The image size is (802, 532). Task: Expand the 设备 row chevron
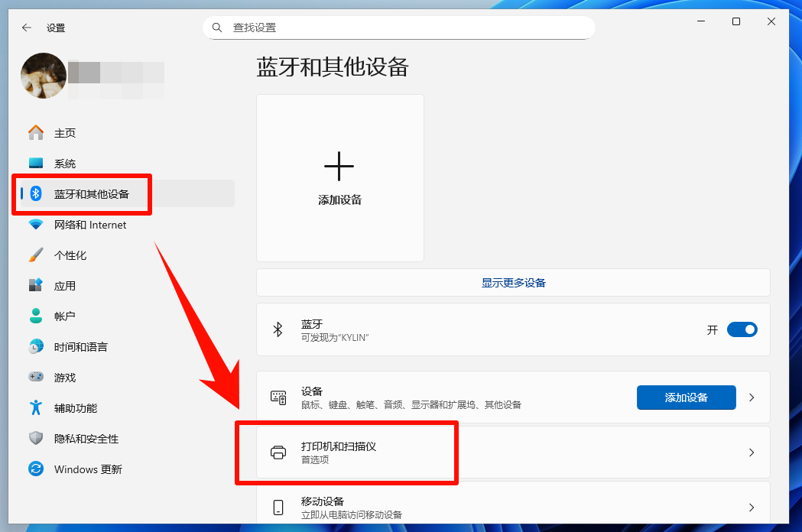[752, 397]
